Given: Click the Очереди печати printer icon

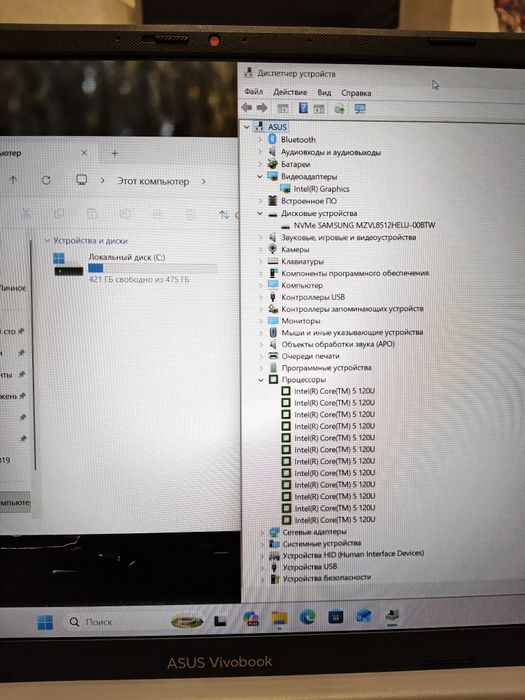Looking at the screenshot, I should click(273, 356).
